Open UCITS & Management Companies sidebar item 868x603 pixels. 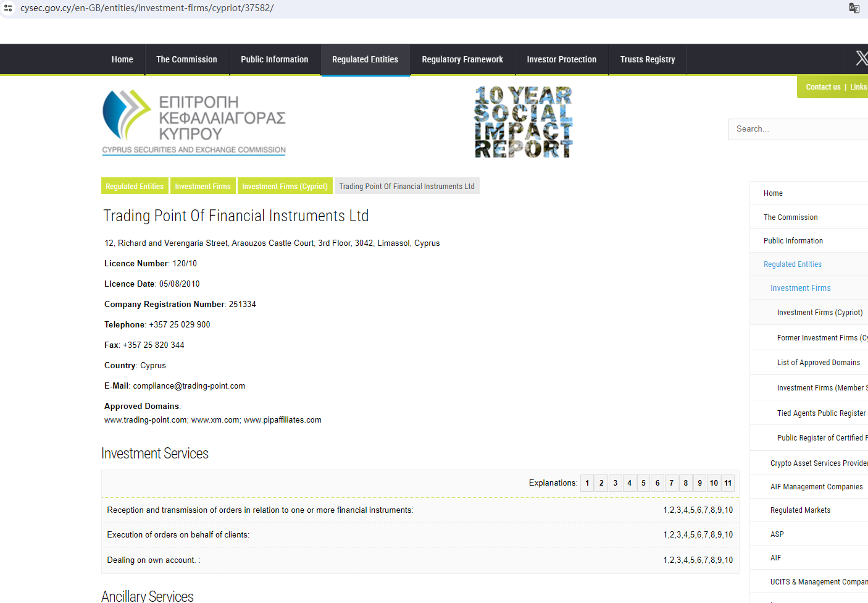tap(809, 582)
